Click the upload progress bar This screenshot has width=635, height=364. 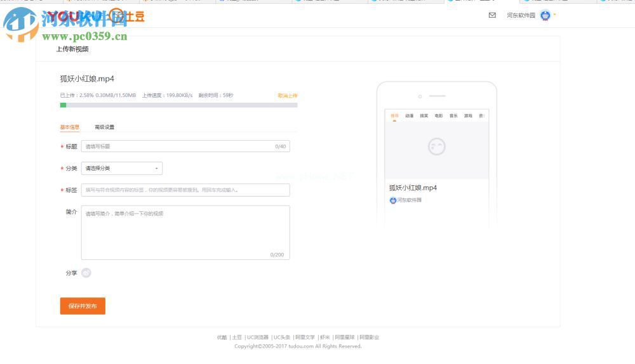click(178, 105)
